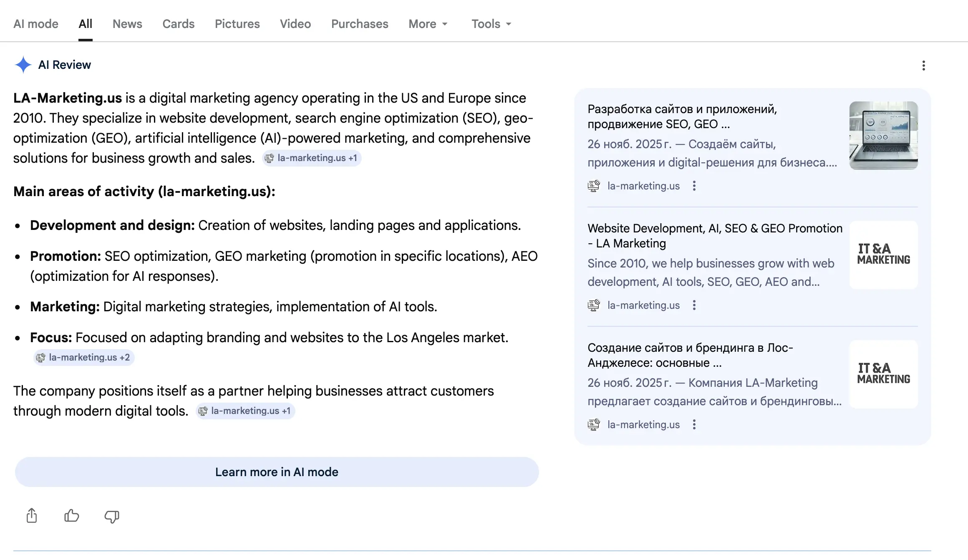The image size is (968, 560).
Task: Expand la-marketing.us +1 chip after closing paragraph
Action: (246, 411)
